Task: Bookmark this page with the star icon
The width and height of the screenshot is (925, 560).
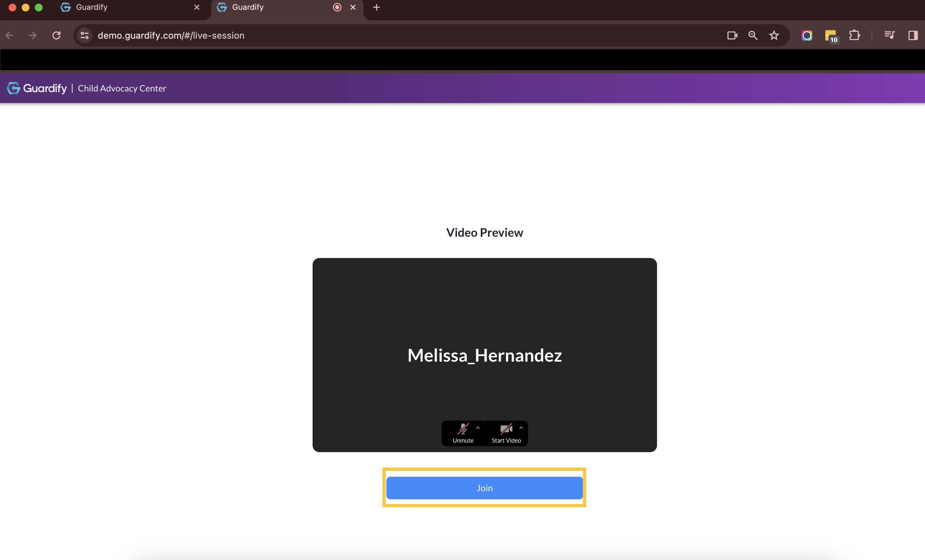Action: 774,35
